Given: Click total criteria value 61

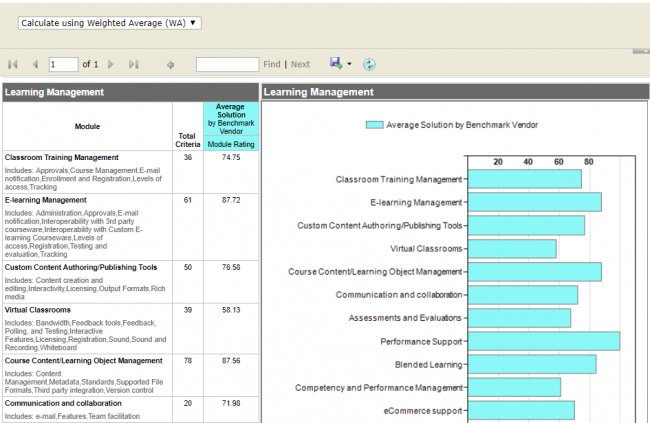Looking at the screenshot, I should pos(188,200).
